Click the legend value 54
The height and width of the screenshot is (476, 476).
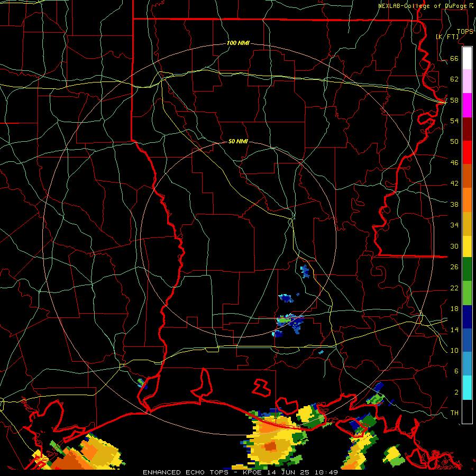tap(454, 121)
